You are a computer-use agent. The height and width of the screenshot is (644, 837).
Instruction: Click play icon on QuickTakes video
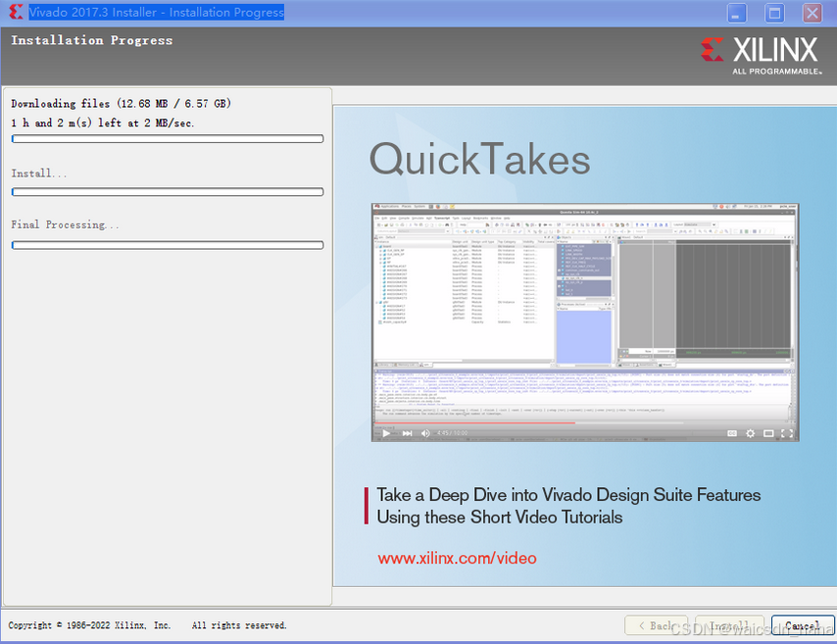click(385, 433)
